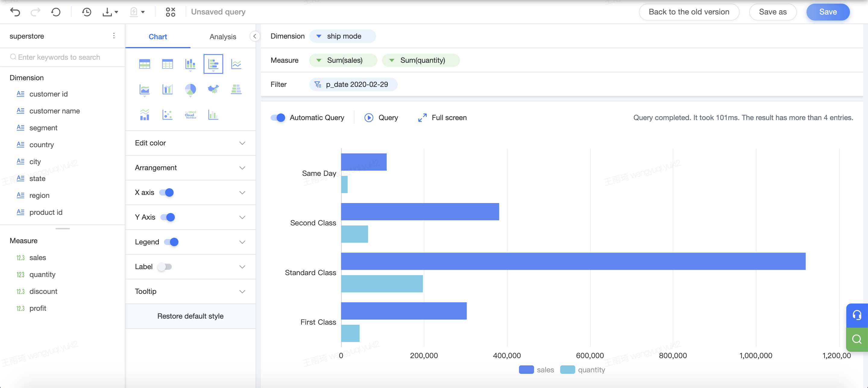The width and height of the screenshot is (868, 388).
Task: Select the Word Cloud chart type
Action: pyautogui.click(x=190, y=115)
